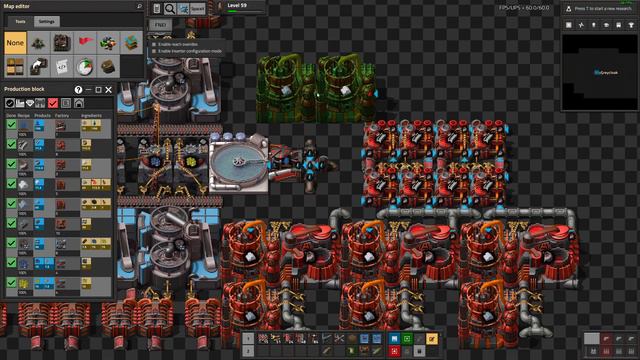Viewport: 640px width, 360px height.
Task: Click the Speed button
Action: 197,9
